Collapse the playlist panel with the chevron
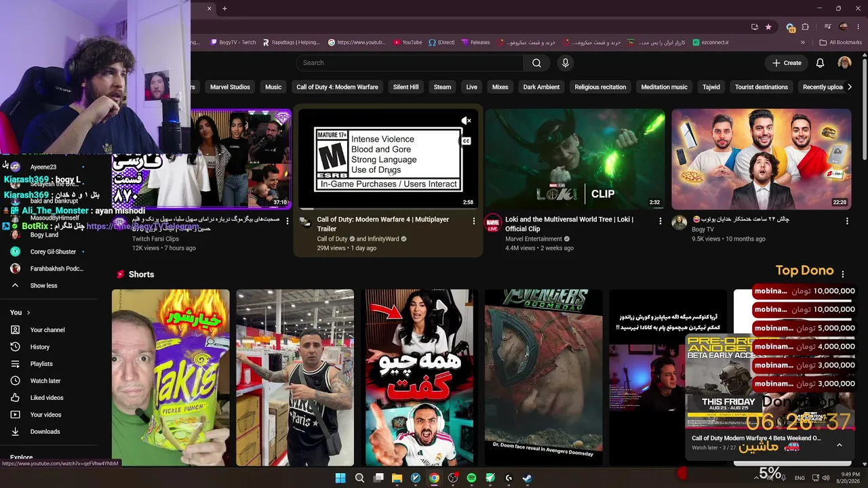Image resolution: width=868 pixels, height=488 pixels. pos(840,445)
